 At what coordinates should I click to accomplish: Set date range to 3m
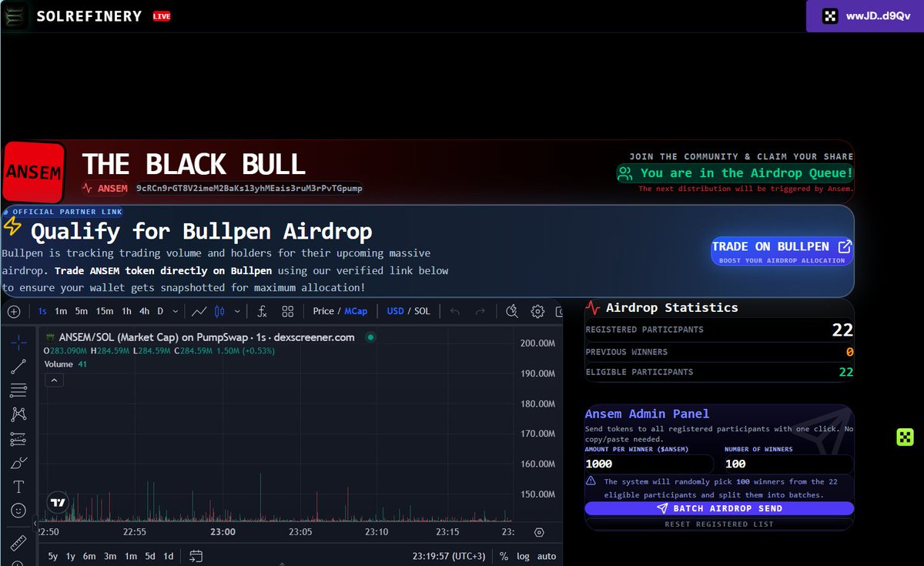[x=110, y=556]
